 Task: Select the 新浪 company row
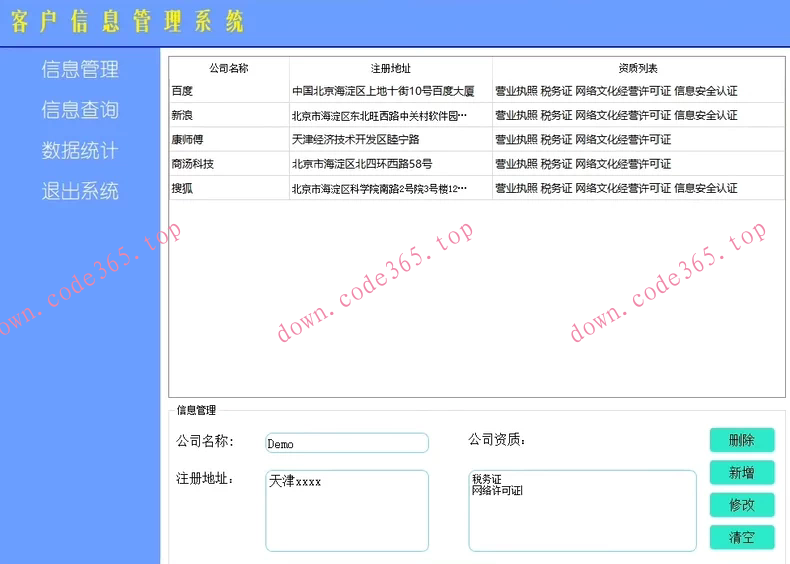(x=477, y=115)
